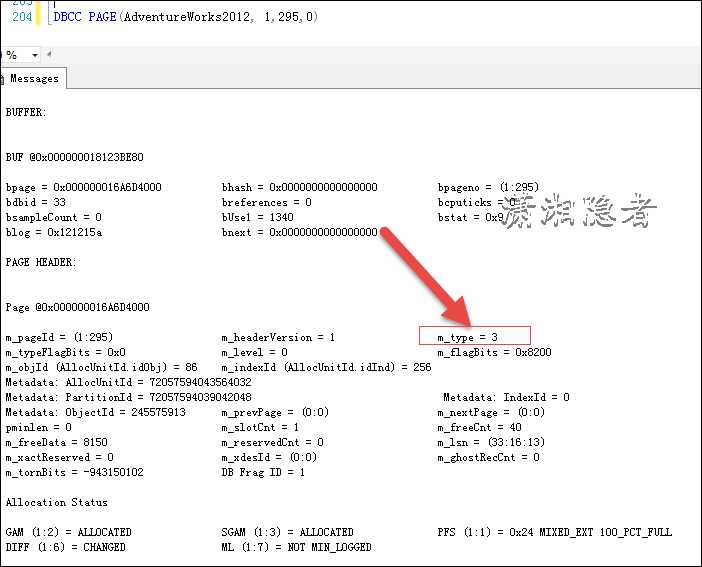Click m_slotCnt = 1 text
This screenshot has width=702, height=567.
pyautogui.click(x=260, y=427)
